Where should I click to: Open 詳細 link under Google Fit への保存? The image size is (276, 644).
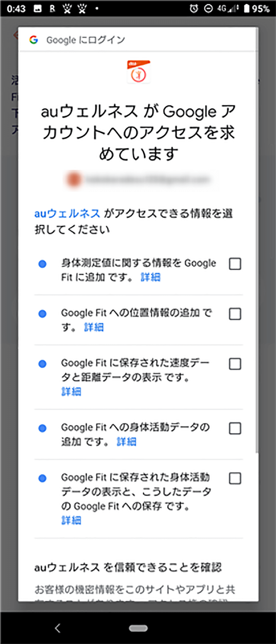[71, 520]
